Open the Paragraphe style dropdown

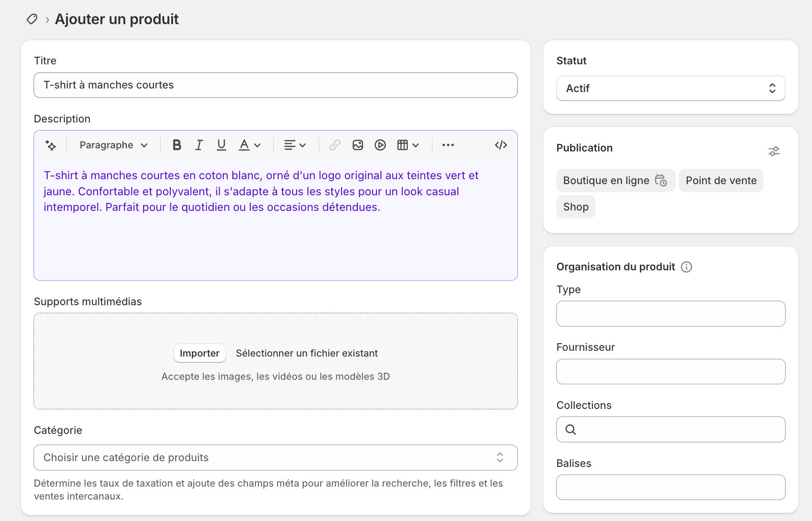click(112, 145)
